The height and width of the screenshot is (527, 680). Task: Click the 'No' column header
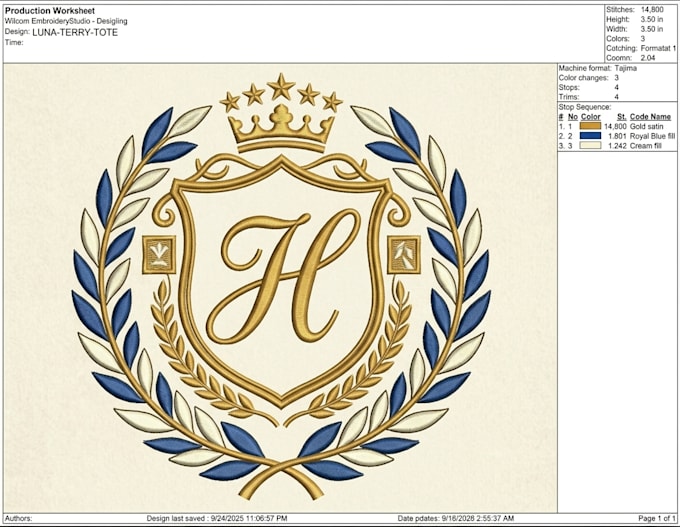tap(573, 117)
